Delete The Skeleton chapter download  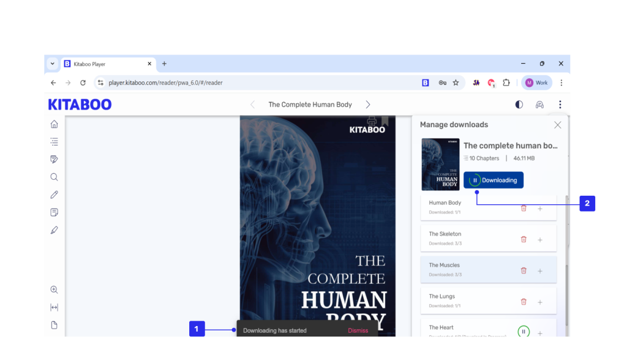pyautogui.click(x=524, y=239)
